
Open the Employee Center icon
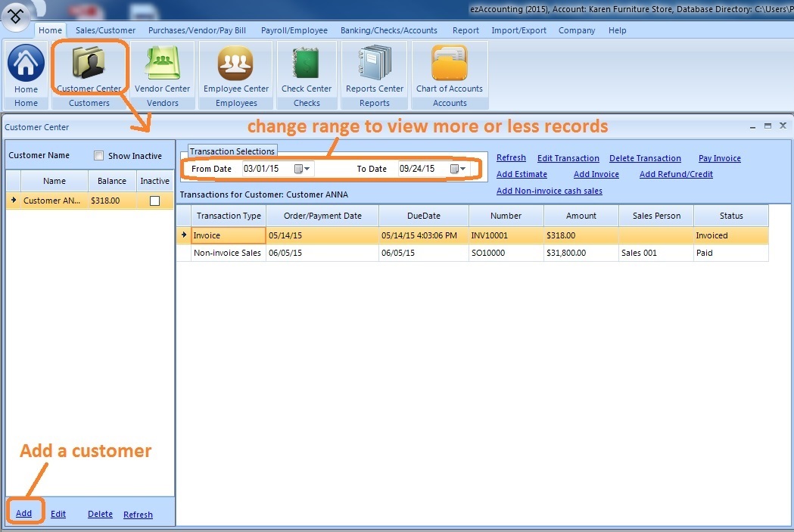[235, 64]
